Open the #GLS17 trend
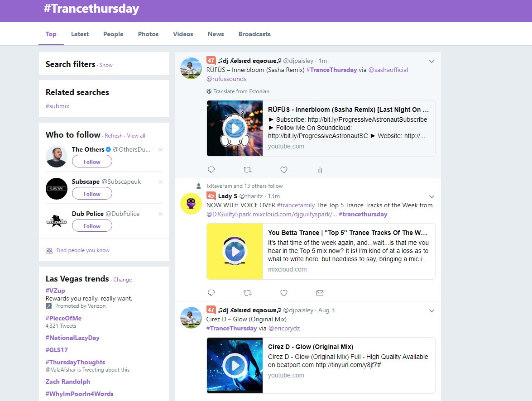This screenshot has height=401, width=532. 57,350
